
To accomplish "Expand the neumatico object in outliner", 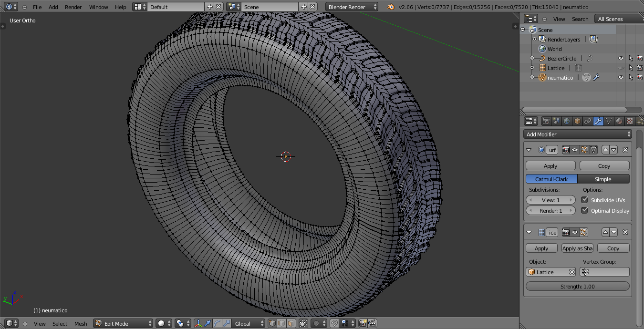I will (532, 77).
